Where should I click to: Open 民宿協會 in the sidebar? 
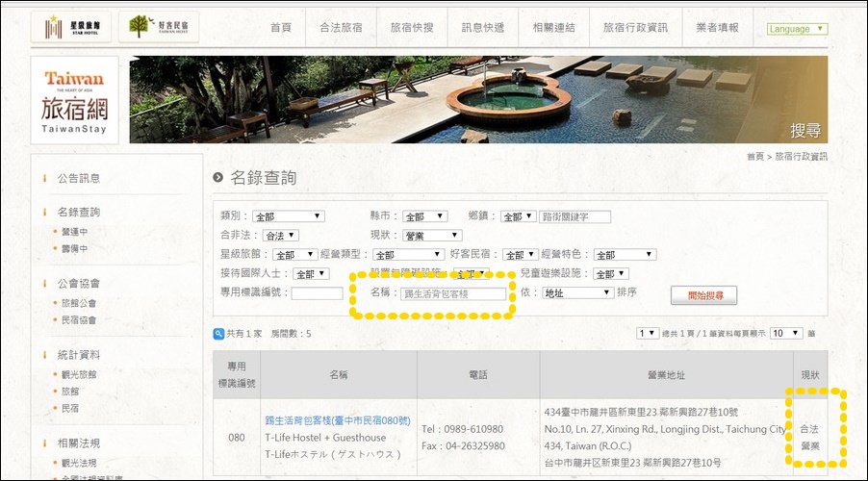click(79, 320)
